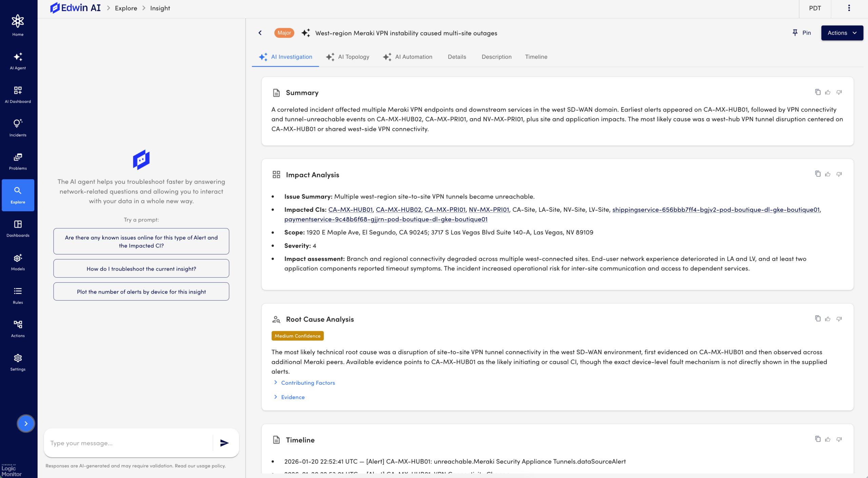This screenshot has width=868, height=478.
Task: Focus the 'Type your message' input
Action: coord(129,443)
